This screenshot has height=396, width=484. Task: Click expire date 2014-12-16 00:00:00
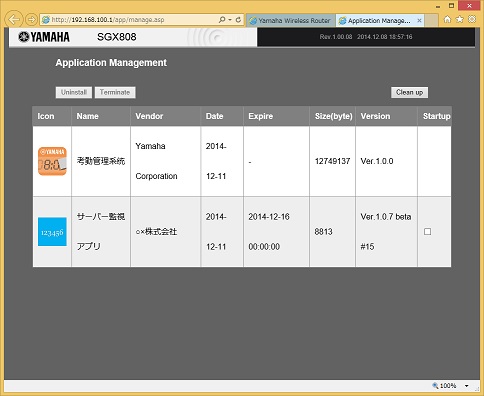tap(269, 232)
